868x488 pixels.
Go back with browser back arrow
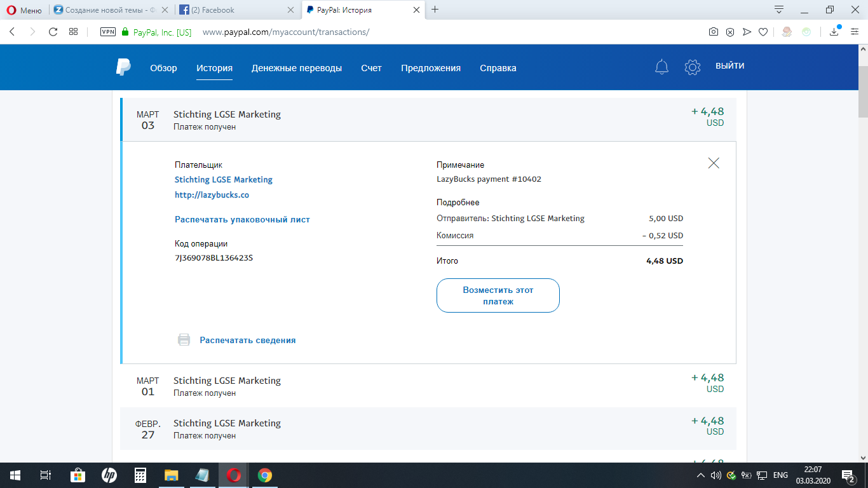(x=12, y=32)
